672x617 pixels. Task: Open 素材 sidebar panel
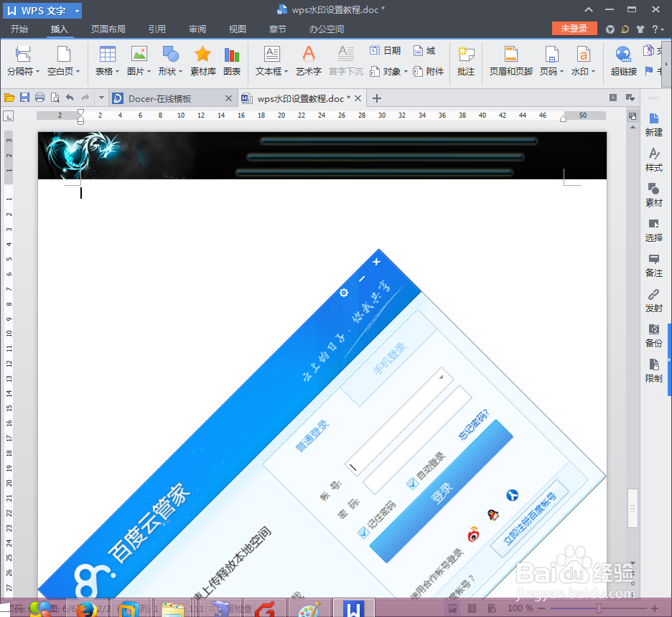click(653, 195)
